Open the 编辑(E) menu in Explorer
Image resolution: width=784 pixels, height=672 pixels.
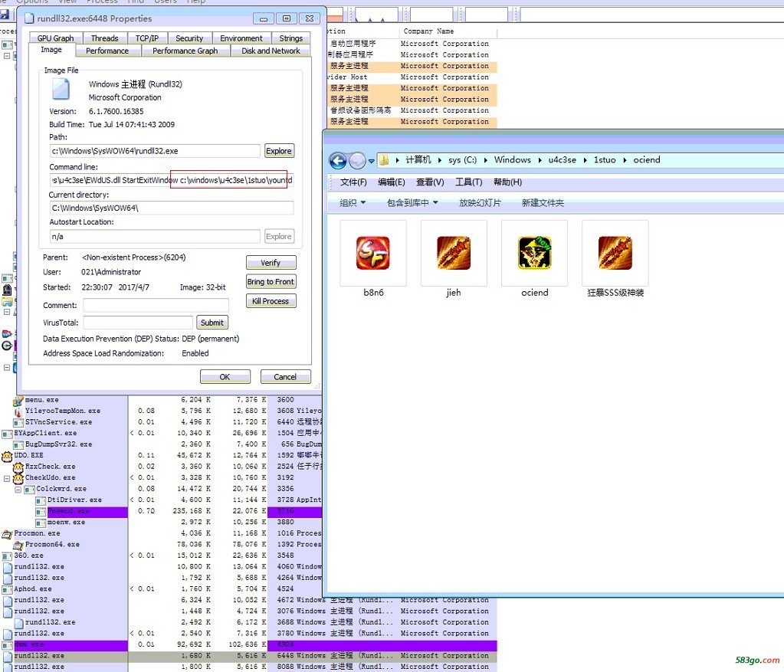[x=392, y=182]
